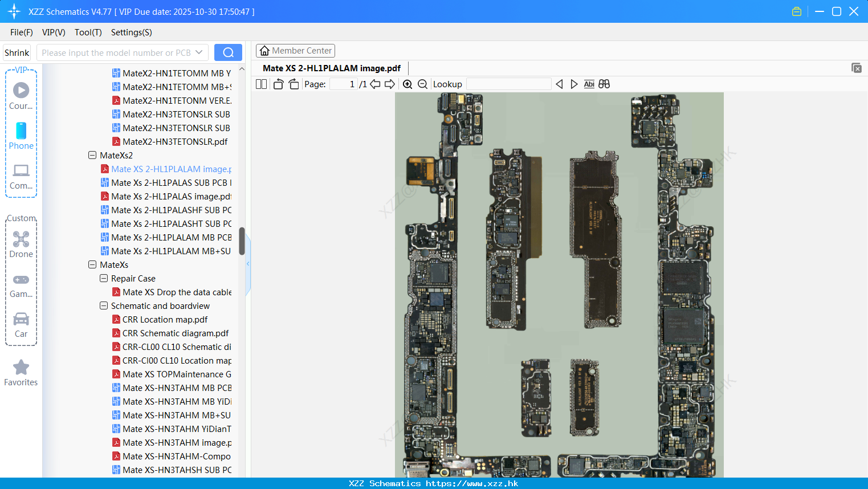Open MateX2-HN3TETONSLR.pdf
Image resolution: width=868 pixels, height=489 pixels.
click(x=170, y=141)
